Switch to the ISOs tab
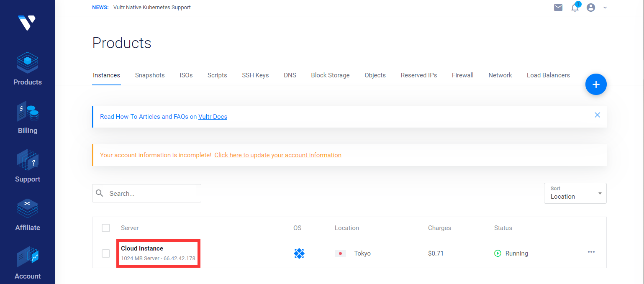The image size is (644, 284). point(186,75)
